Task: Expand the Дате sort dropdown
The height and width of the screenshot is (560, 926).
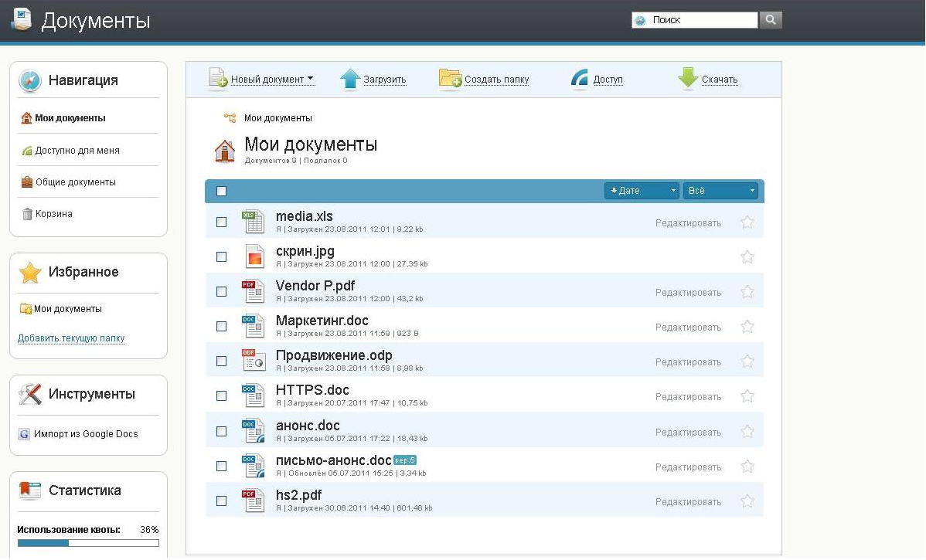Action: pyautogui.click(x=641, y=191)
